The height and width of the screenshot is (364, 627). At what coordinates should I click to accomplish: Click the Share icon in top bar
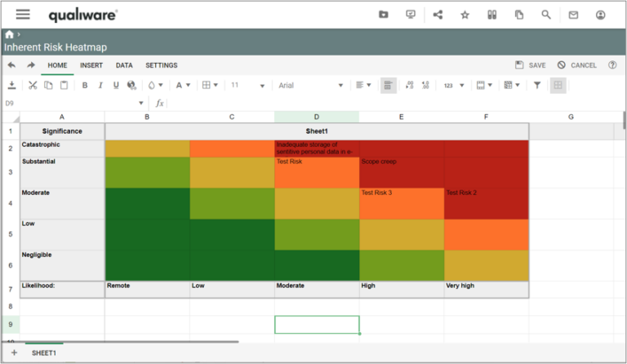pyautogui.click(x=438, y=15)
